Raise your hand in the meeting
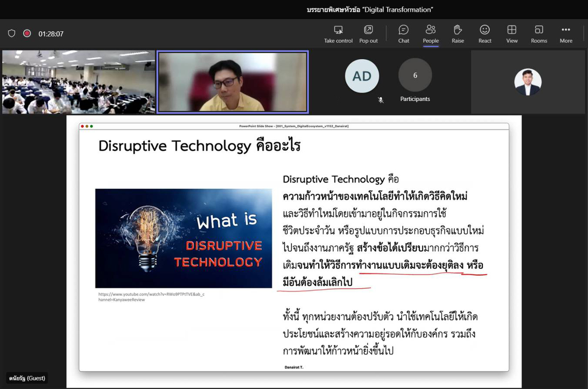Screen dimensions: 588x389 tap(458, 34)
